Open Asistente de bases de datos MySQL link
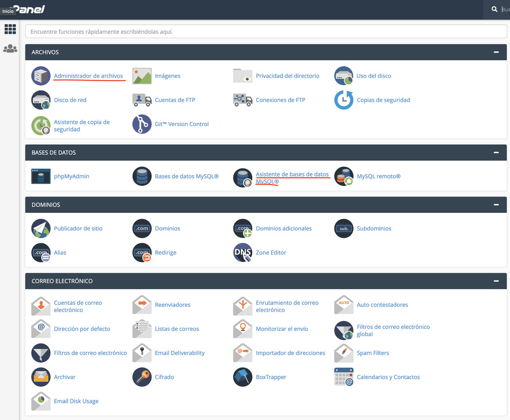The height and width of the screenshot is (420, 510). [293, 178]
